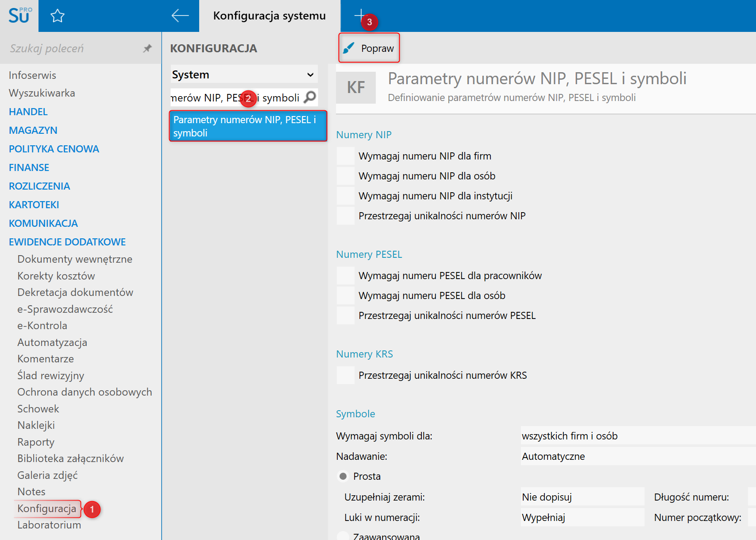This screenshot has height=540, width=756.
Task: Select Parametry numerów NIP, PESEL i symboli item
Action: click(x=248, y=126)
